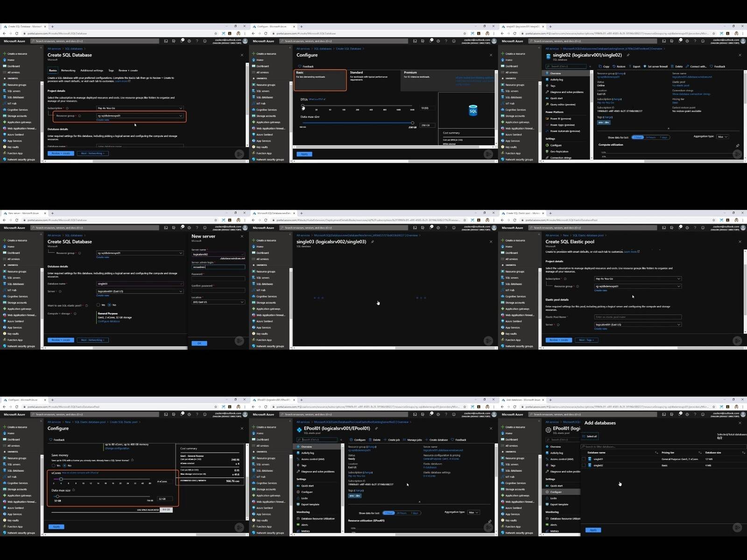Open the Server dropdown on Elastic pool form
This screenshot has height=560, width=747.
point(637,324)
